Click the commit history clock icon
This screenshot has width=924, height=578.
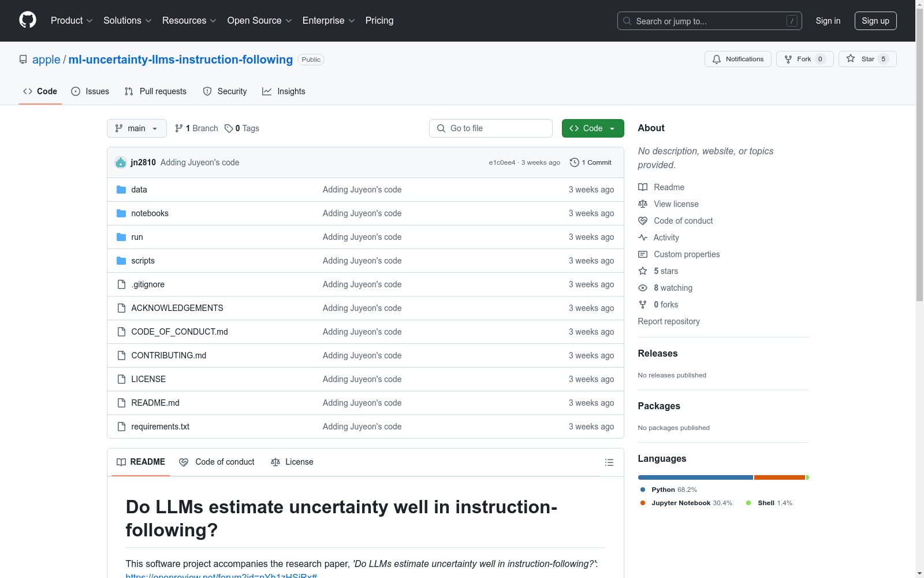(x=575, y=162)
